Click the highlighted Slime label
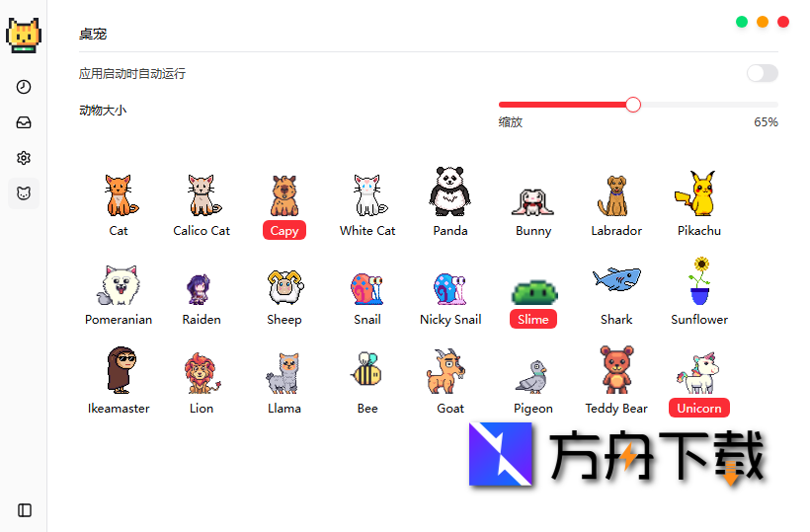 533,319
